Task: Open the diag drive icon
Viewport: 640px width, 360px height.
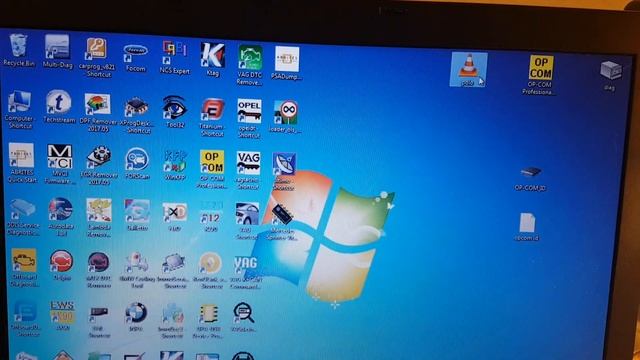Action: [611, 70]
